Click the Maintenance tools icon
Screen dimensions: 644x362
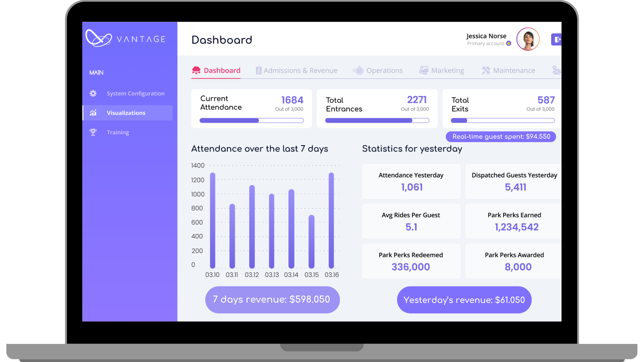coord(486,70)
